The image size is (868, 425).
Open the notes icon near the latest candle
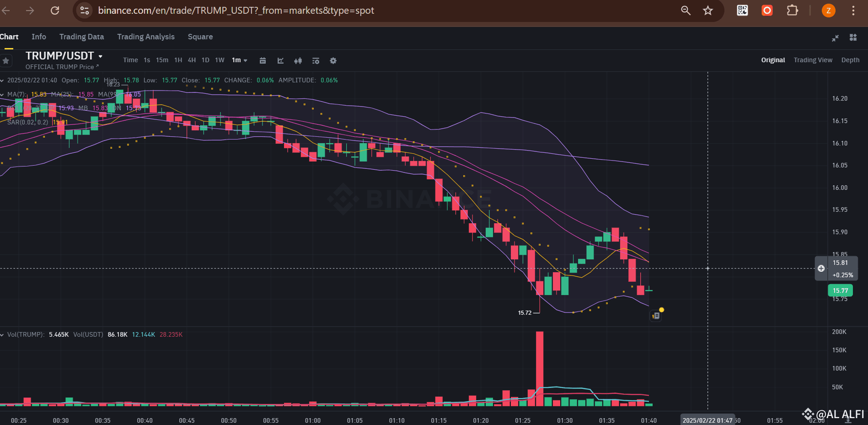tap(656, 316)
